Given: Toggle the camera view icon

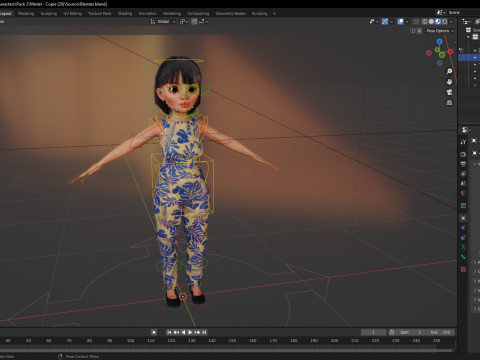Looking at the screenshot, I should (x=449, y=92).
